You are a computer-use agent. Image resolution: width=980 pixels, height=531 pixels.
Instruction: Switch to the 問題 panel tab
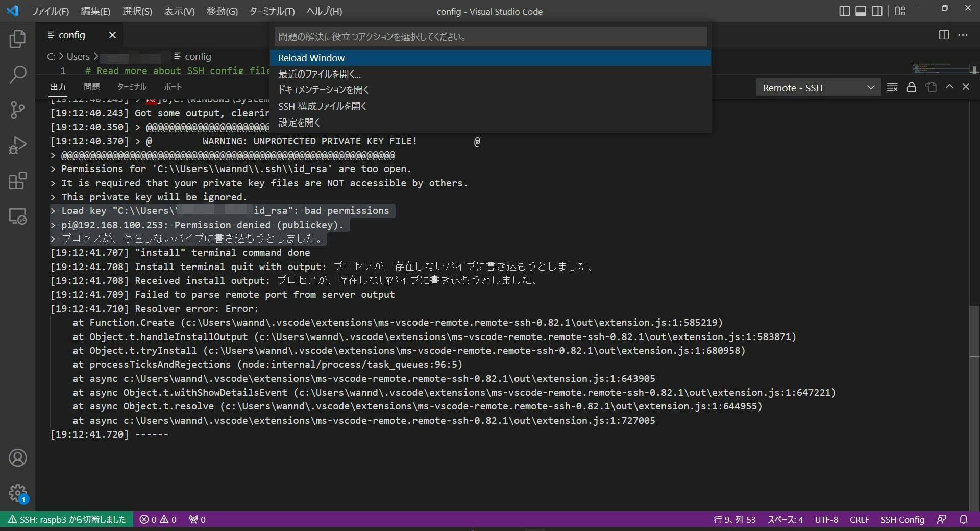point(92,87)
